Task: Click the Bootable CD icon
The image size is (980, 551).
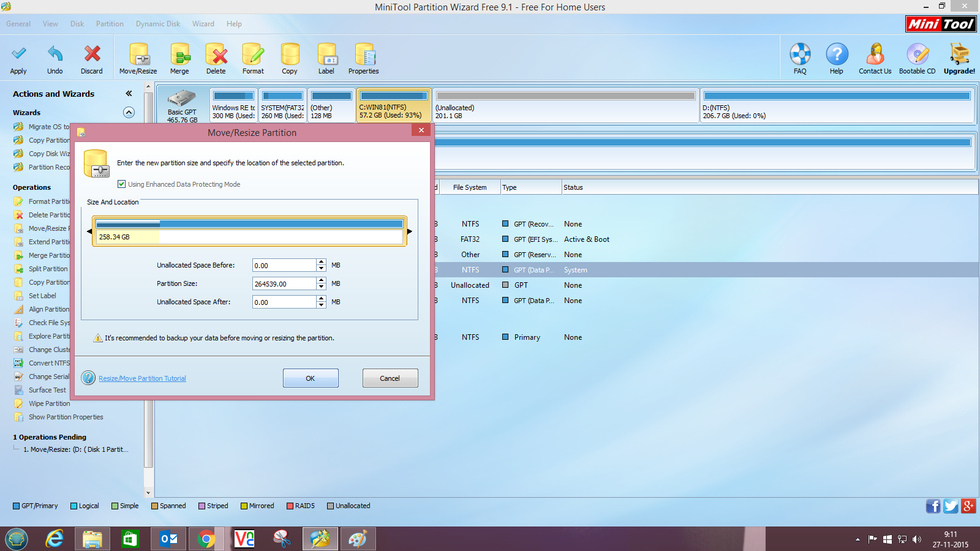Action: click(x=918, y=54)
